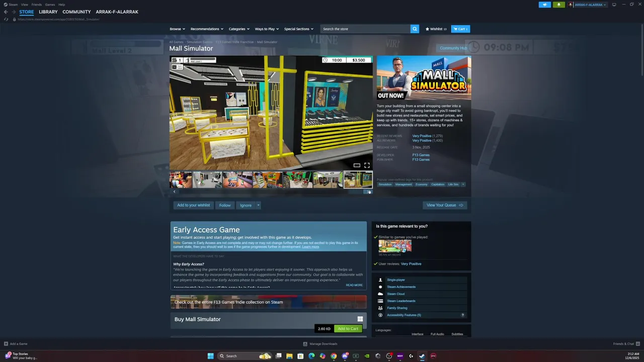The width and height of the screenshot is (644, 362).
Task: Open the Friends menu
Action: click(37, 5)
